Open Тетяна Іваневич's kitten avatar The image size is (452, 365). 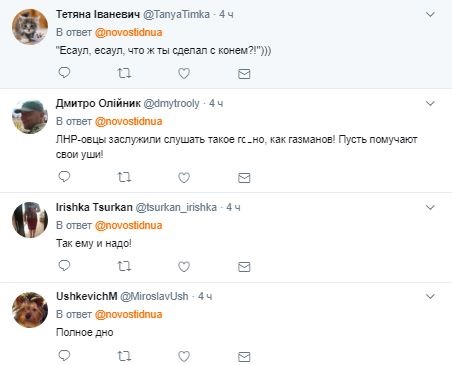(x=30, y=27)
